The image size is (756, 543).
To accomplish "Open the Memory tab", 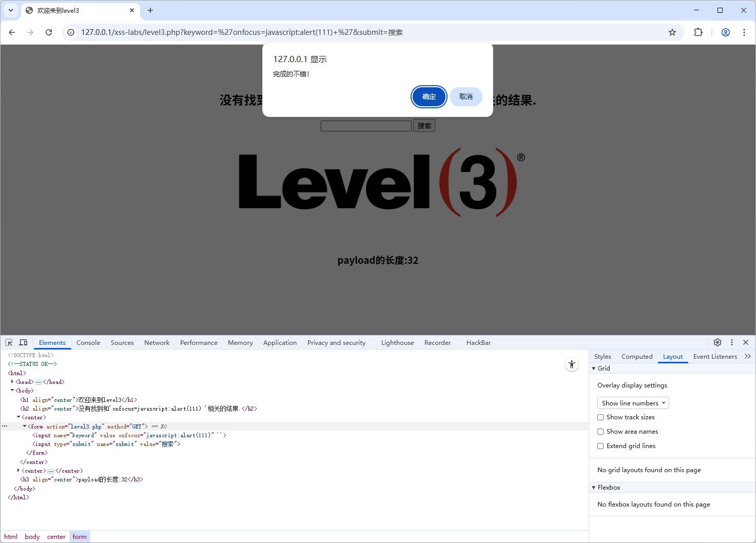I will coord(240,343).
